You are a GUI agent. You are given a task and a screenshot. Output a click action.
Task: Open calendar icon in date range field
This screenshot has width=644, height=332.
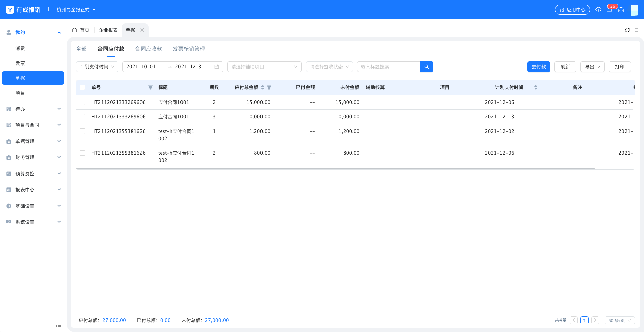217,67
